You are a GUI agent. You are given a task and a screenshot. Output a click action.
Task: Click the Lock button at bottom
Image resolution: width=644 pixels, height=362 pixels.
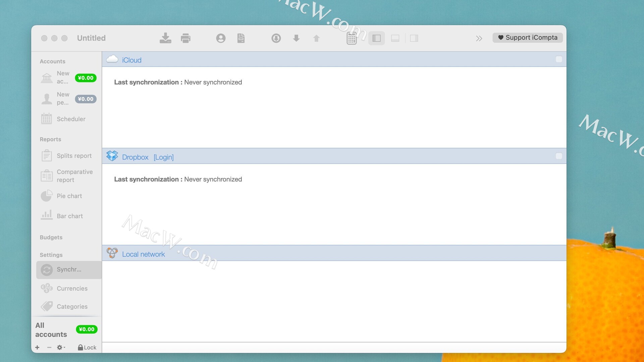point(87,348)
